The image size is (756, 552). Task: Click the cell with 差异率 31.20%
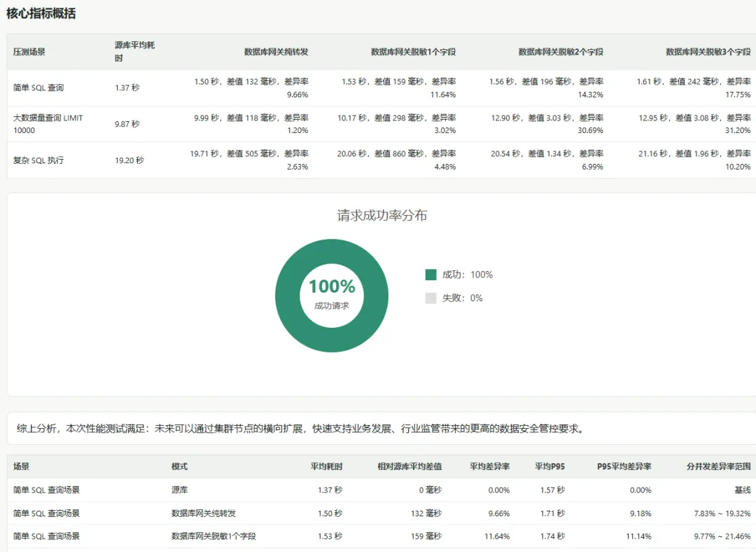695,124
